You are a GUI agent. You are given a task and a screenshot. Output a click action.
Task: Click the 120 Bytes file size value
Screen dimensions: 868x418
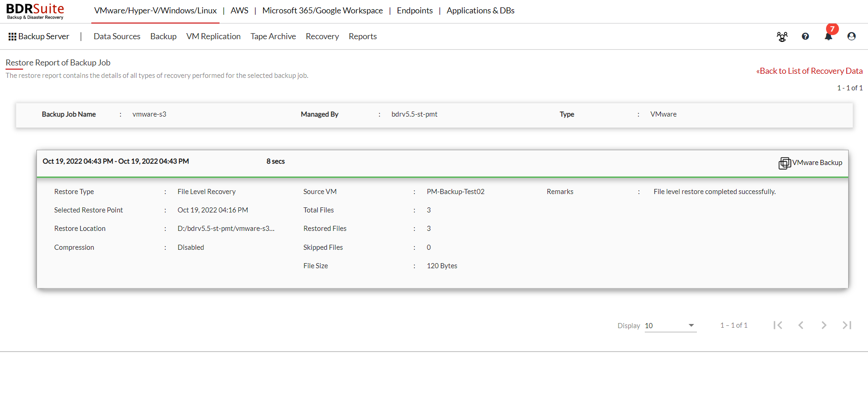pos(442,266)
